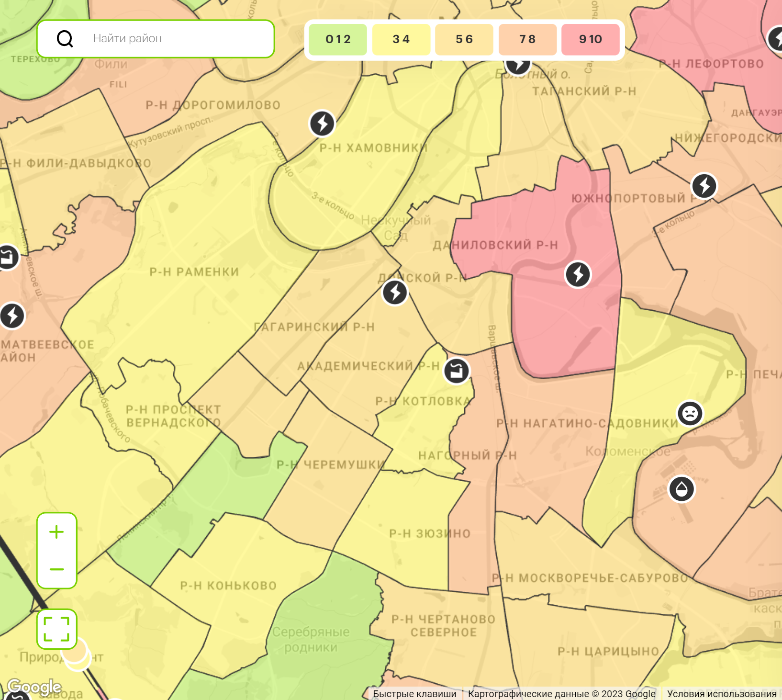Click the Коломенское park label
The width and height of the screenshot is (782, 700).
point(627,452)
